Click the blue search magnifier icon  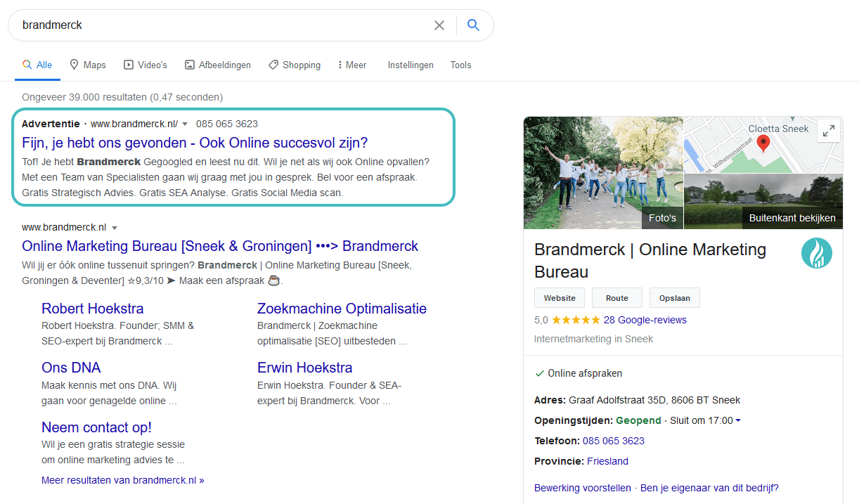[473, 25]
